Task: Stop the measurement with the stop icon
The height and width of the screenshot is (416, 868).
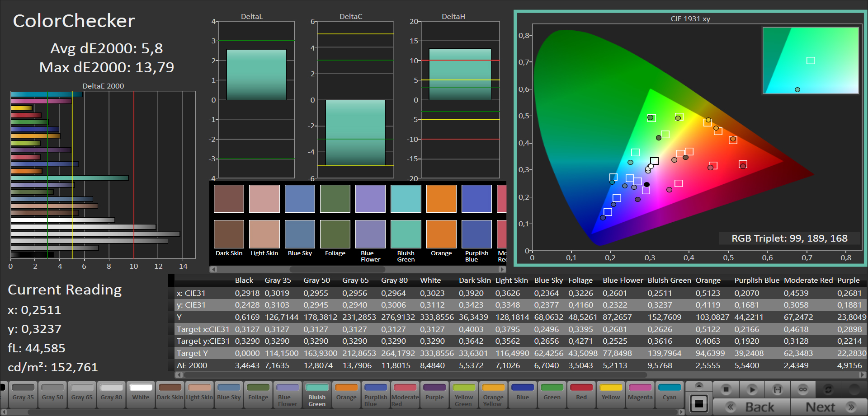Action: point(726,389)
